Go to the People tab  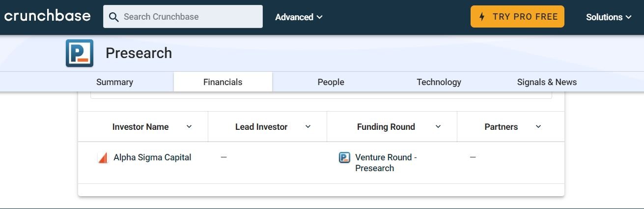pos(331,82)
